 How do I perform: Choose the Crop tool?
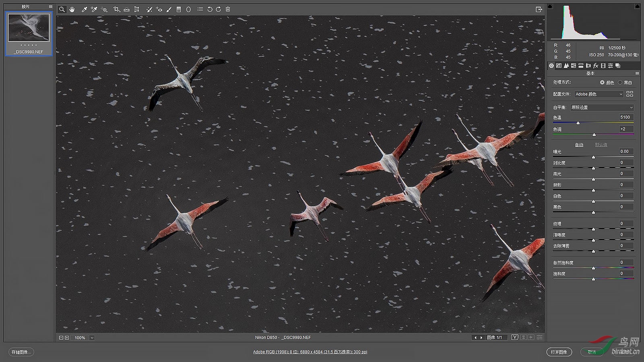116,9
